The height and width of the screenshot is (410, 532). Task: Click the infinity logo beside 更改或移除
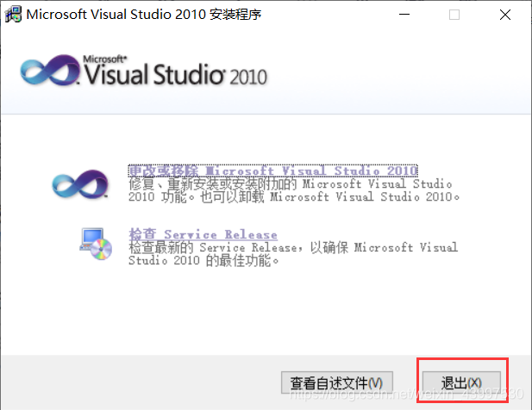(80, 184)
